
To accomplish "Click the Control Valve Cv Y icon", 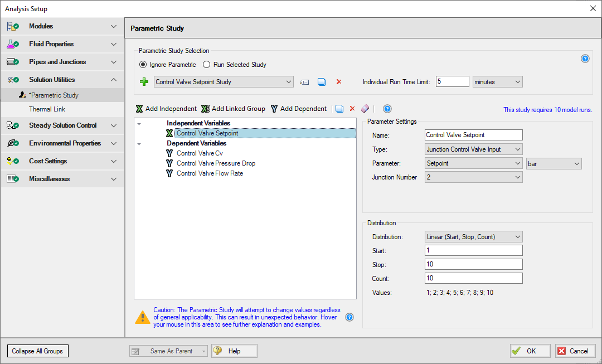I will point(169,153).
